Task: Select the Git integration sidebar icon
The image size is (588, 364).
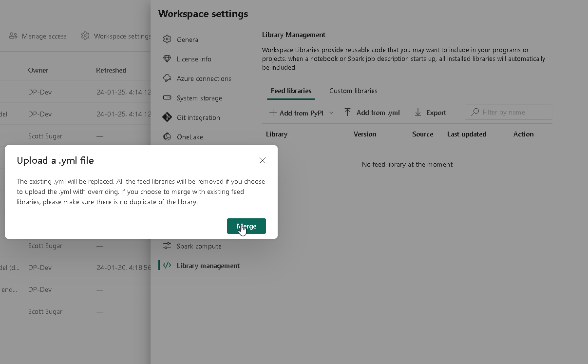Action: (168, 117)
